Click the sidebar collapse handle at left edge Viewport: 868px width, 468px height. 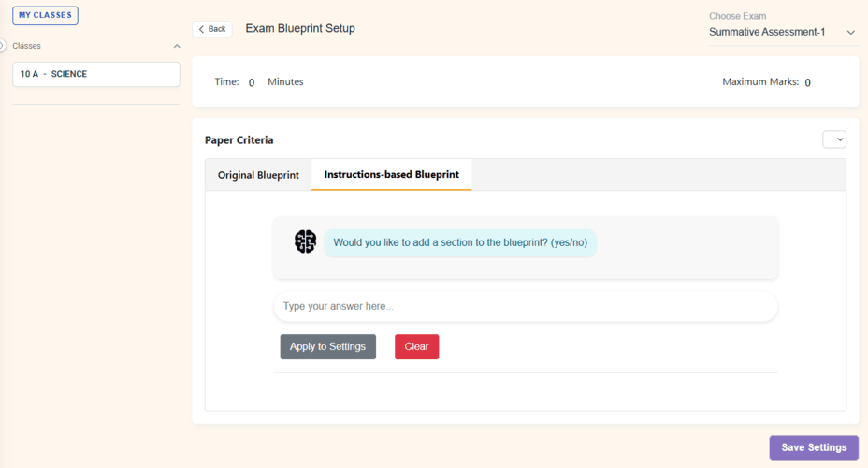click(2, 45)
